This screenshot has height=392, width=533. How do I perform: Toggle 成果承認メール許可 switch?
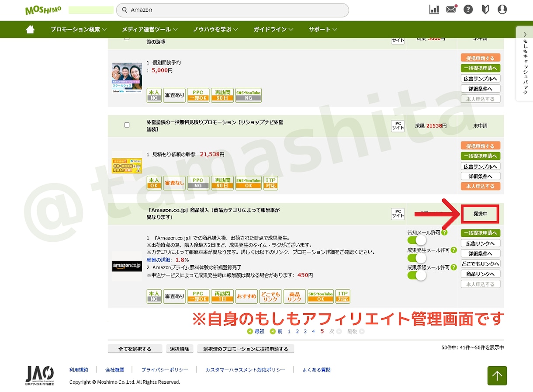point(417,275)
